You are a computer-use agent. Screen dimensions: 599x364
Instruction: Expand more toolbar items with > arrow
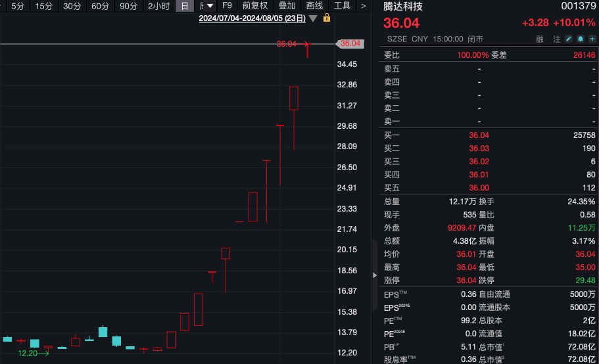[x=364, y=6]
